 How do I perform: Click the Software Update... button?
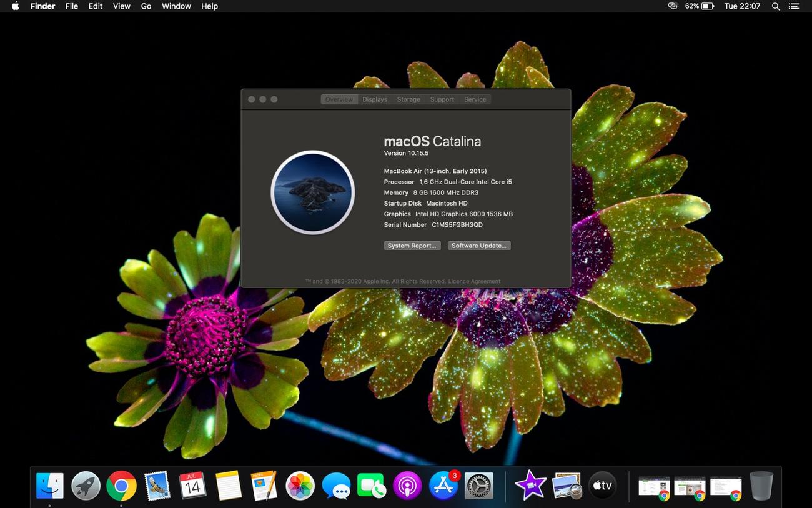pos(479,246)
